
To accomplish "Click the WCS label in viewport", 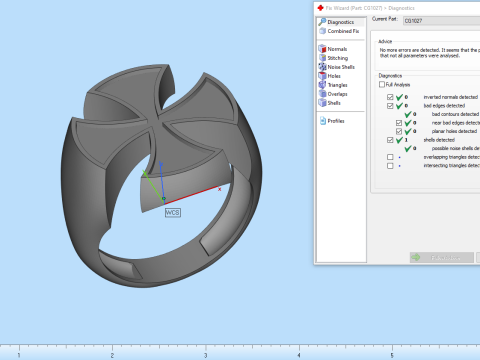I will [x=173, y=212].
